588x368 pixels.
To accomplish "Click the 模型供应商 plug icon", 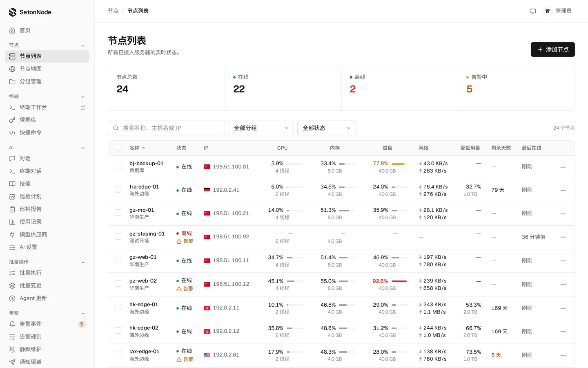I will coord(12,235).
